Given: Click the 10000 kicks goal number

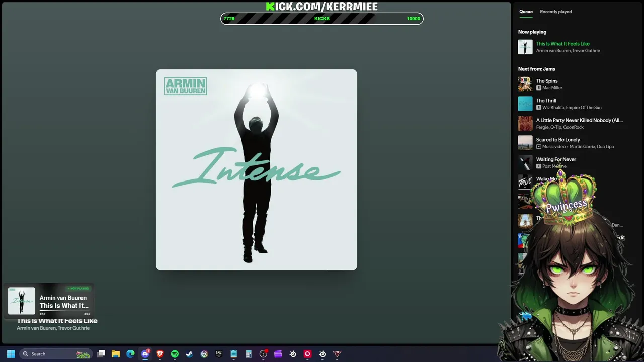Looking at the screenshot, I should (x=414, y=19).
